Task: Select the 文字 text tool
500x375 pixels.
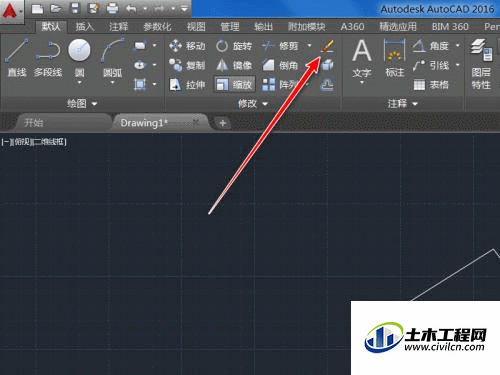Action: point(362,59)
